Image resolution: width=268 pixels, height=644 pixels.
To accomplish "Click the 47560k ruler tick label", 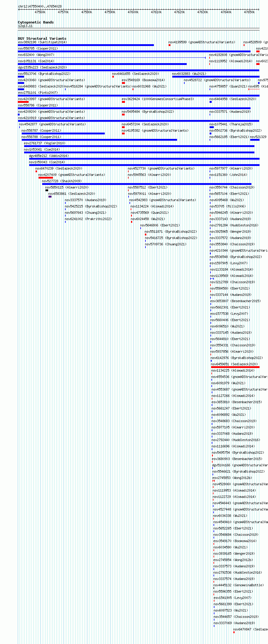I will coord(40,12).
